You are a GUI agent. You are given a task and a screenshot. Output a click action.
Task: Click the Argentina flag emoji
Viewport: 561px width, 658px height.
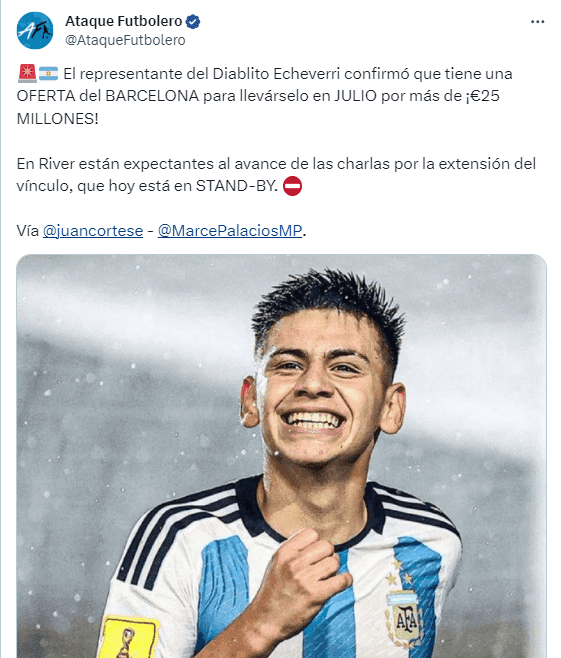(x=49, y=74)
